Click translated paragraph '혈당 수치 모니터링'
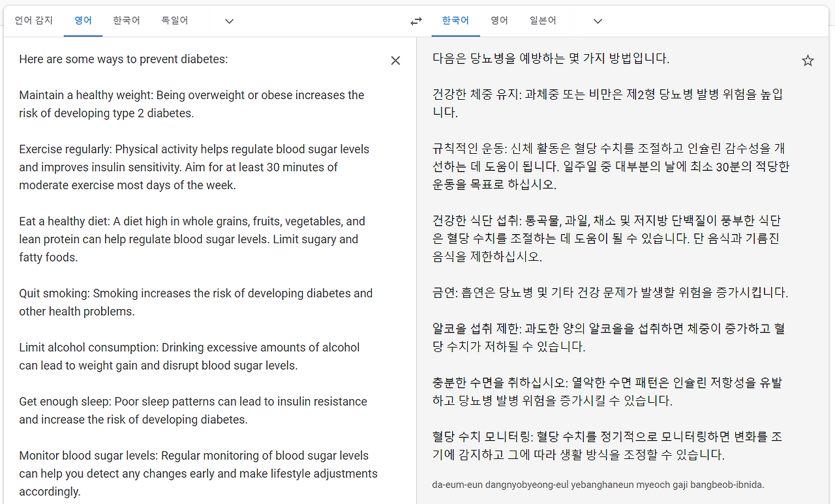This screenshot has height=504, width=835. click(x=607, y=446)
